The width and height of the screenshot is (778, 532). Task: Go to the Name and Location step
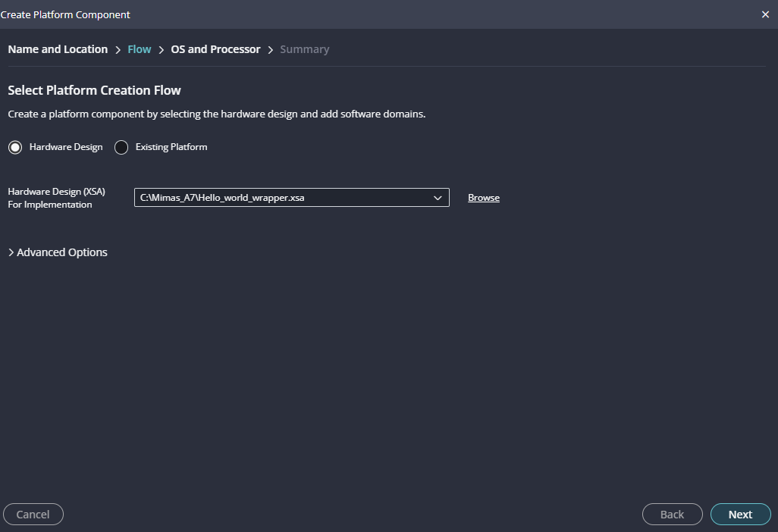click(x=58, y=49)
